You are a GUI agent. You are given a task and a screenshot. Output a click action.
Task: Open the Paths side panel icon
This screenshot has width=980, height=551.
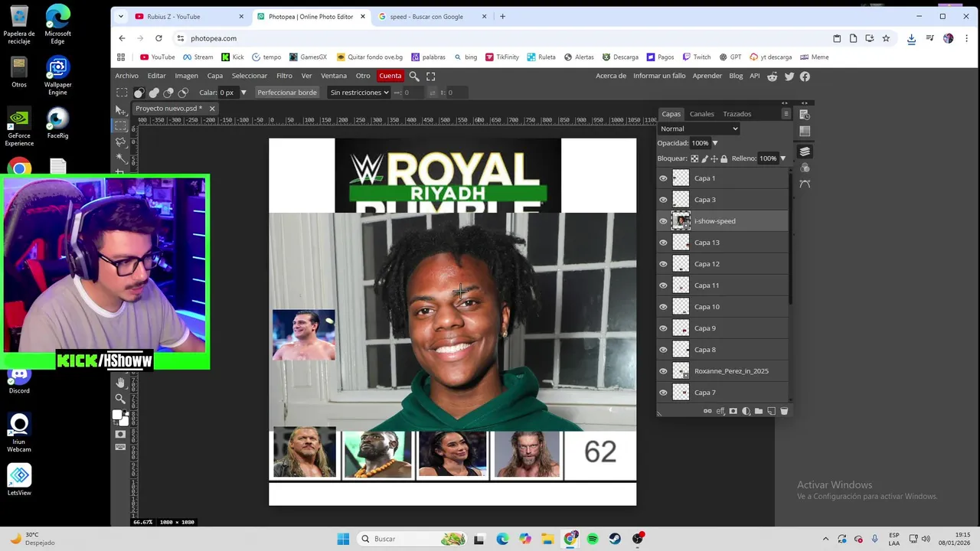pos(805,184)
